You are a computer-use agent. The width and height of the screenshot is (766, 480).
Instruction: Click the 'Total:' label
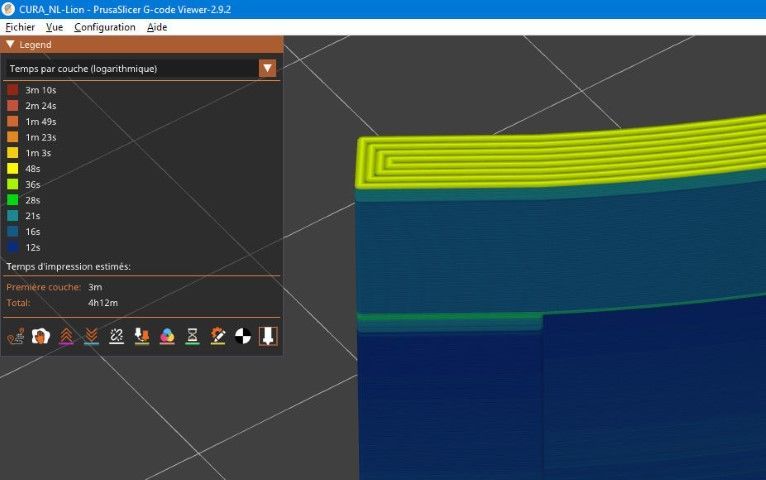pos(18,303)
